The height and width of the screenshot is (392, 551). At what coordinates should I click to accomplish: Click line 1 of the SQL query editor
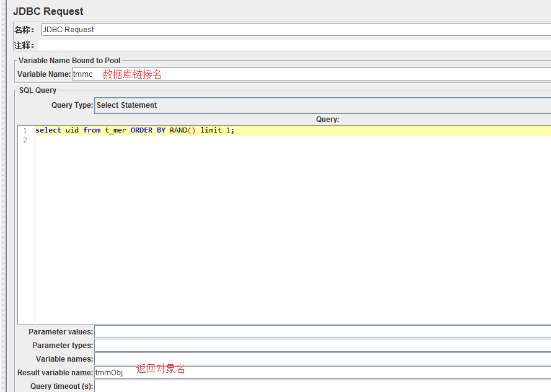293,130
